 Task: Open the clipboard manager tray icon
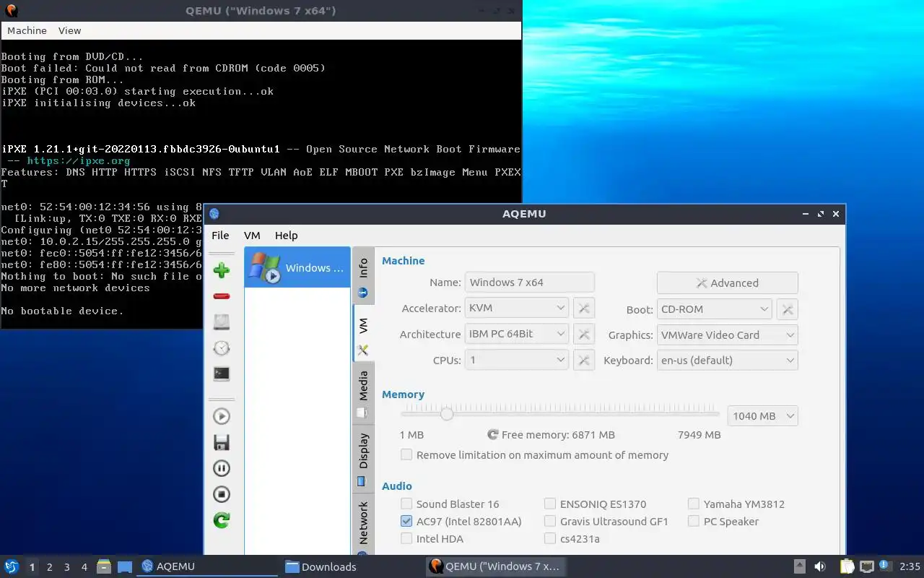(847, 566)
